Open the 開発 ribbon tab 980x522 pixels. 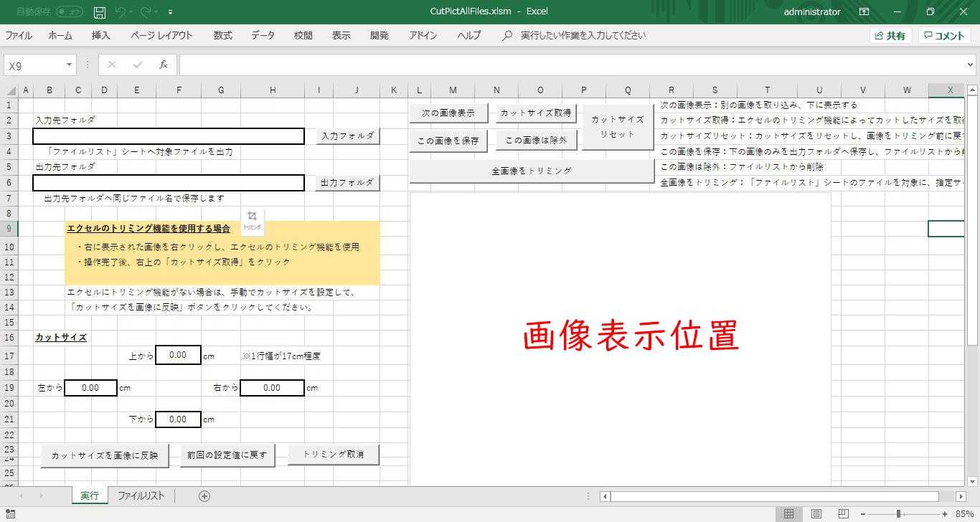[x=380, y=35]
